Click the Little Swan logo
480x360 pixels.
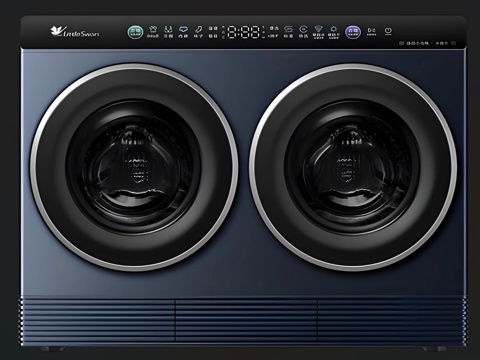pyautogui.click(x=75, y=32)
